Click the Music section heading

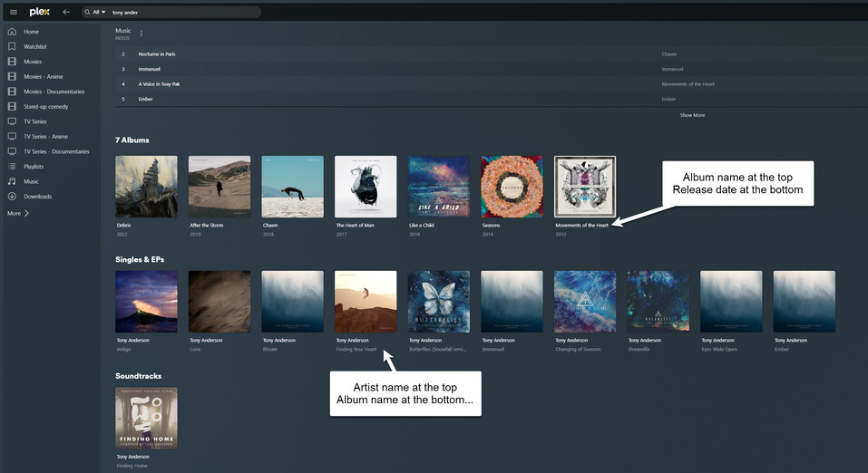[x=122, y=31]
